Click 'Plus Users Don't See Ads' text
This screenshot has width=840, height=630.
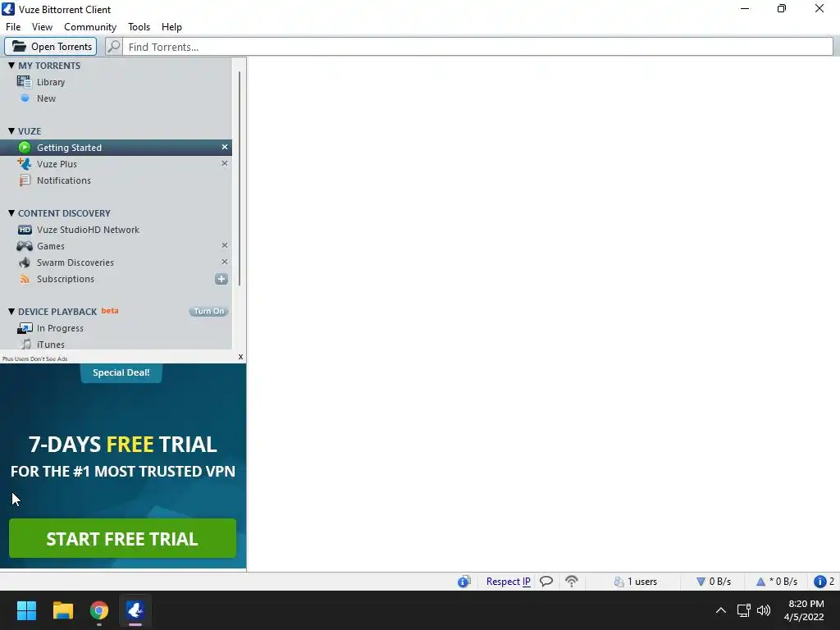[34, 359]
